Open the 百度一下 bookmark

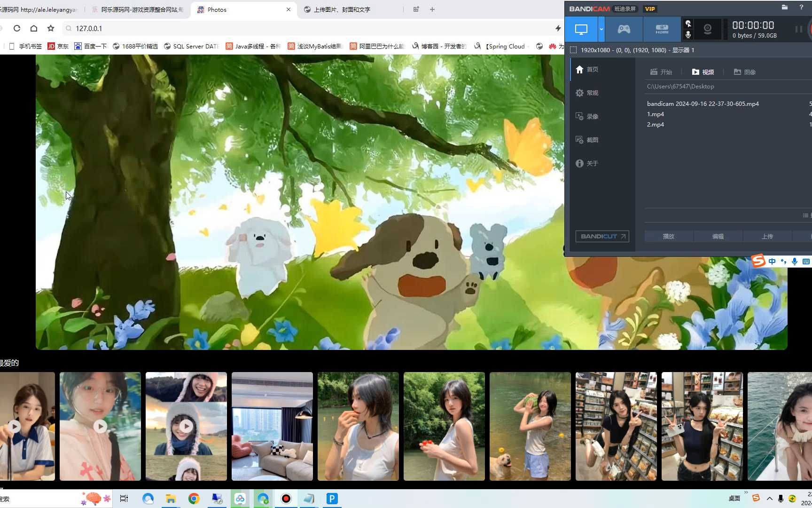pyautogui.click(x=91, y=46)
